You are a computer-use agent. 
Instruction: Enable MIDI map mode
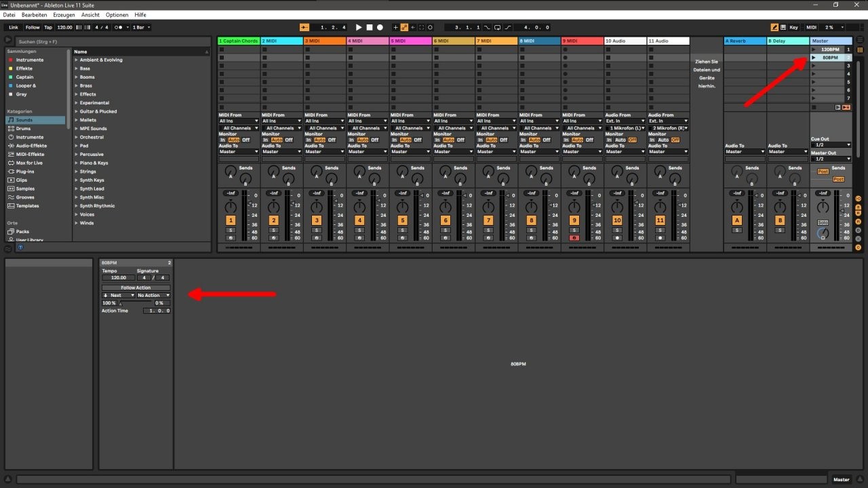coord(812,27)
